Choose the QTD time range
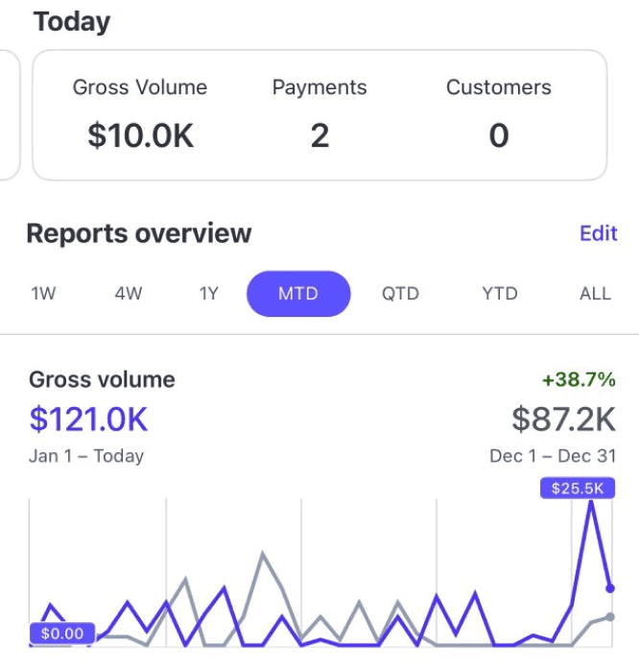The image size is (639, 672). (400, 294)
